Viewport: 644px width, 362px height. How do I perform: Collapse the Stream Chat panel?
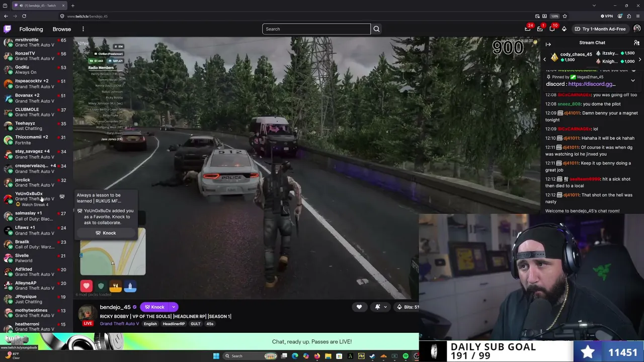coord(548,44)
